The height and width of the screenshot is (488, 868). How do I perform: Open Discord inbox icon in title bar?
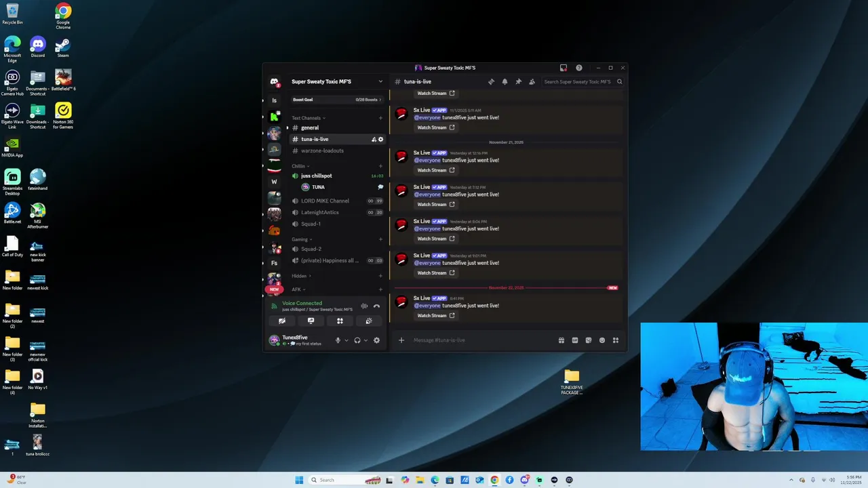563,68
